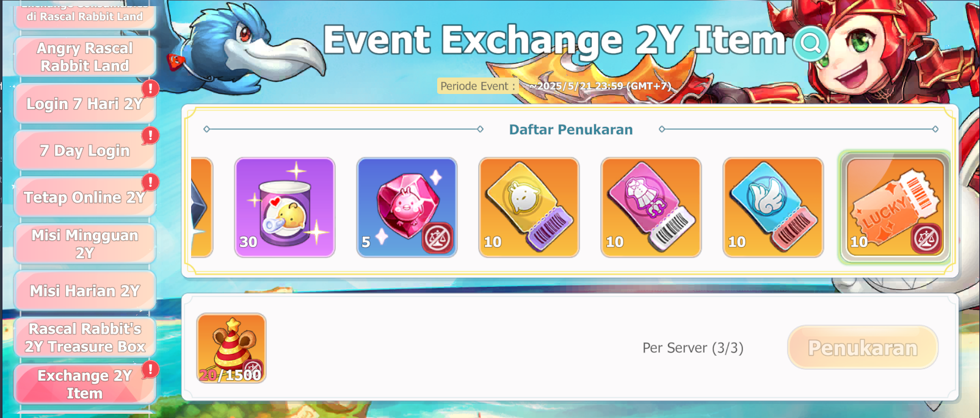Click the Per Server (3/3) limit text
The image size is (980, 418).
[693, 348]
